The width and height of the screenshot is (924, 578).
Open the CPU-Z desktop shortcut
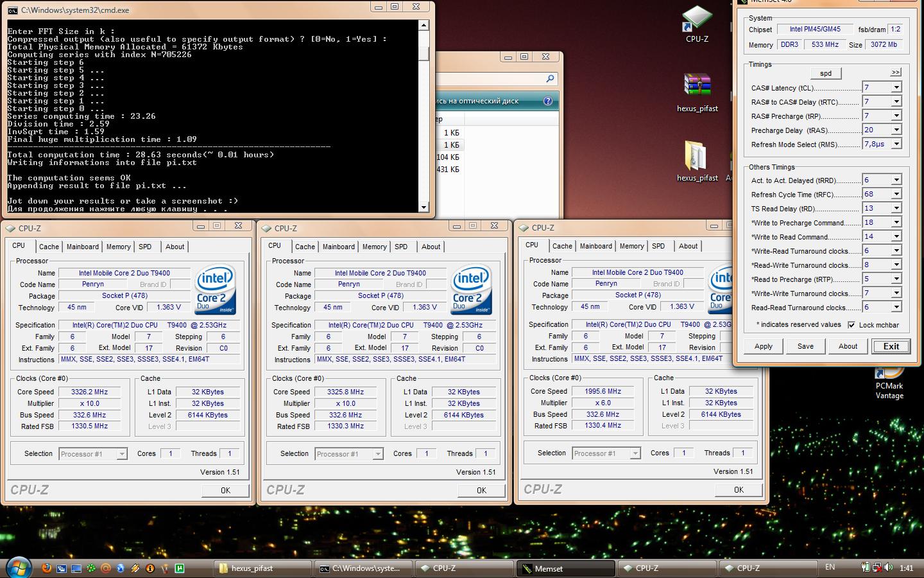(x=697, y=24)
